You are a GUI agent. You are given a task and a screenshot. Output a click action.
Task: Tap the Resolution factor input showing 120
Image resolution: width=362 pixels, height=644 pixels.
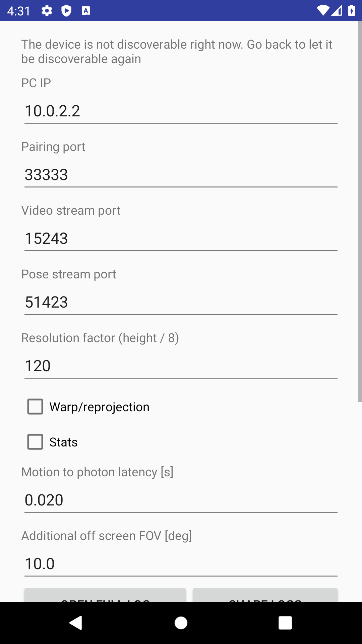click(181, 366)
